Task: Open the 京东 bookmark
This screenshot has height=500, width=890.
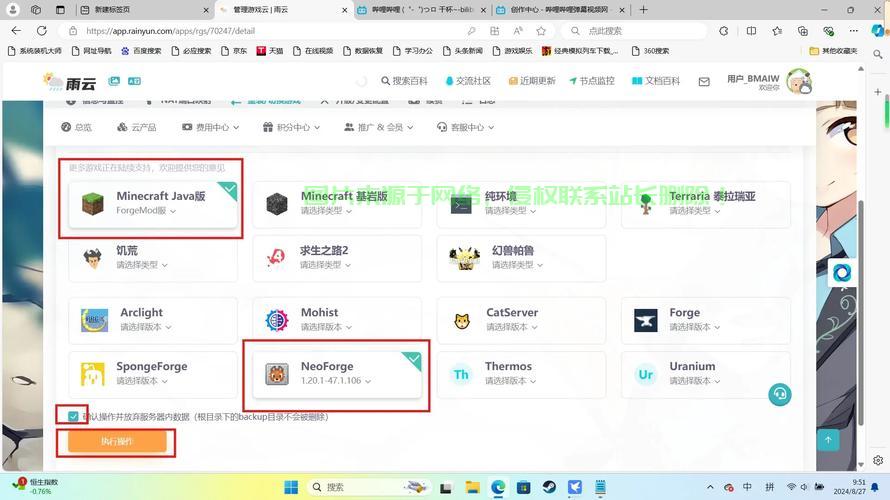Action: [x=234, y=51]
